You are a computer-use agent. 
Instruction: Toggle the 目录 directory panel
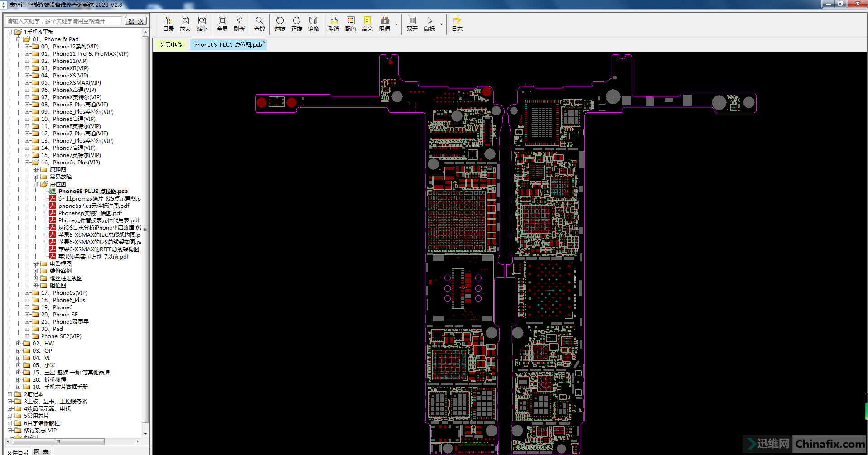click(x=168, y=24)
